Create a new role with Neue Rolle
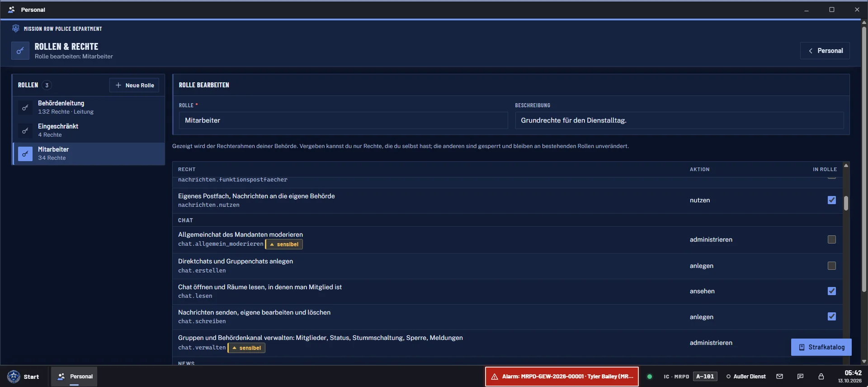The width and height of the screenshot is (868, 387). click(x=134, y=85)
